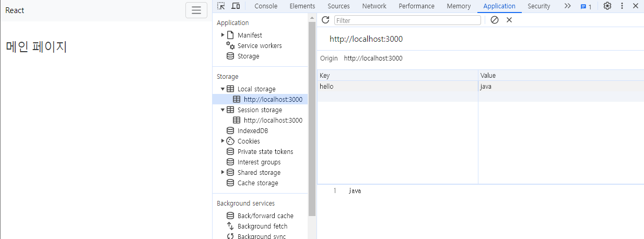Click the Service workers gears icon

pos(230,46)
